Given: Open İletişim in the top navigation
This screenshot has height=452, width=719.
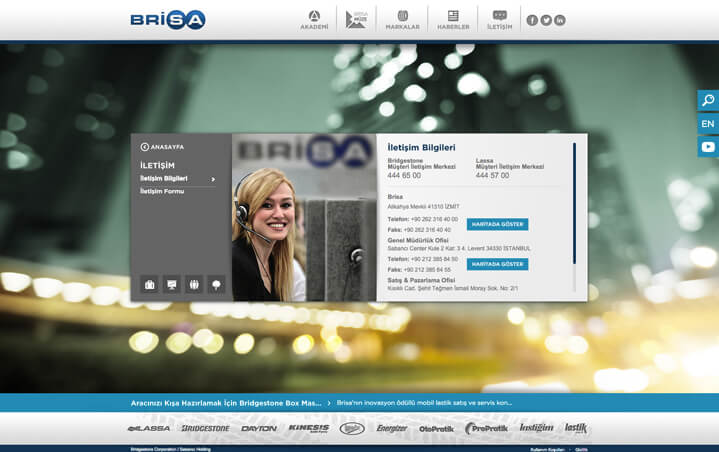Looking at the screenshot, I should [x=499, y=19].
